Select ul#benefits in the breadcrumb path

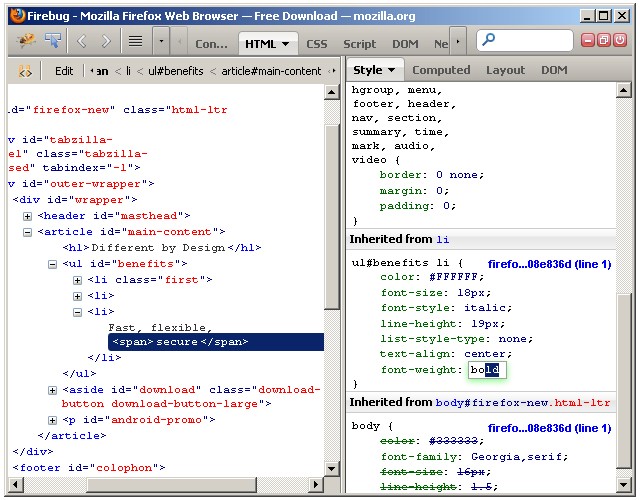(x=176, y=71)
